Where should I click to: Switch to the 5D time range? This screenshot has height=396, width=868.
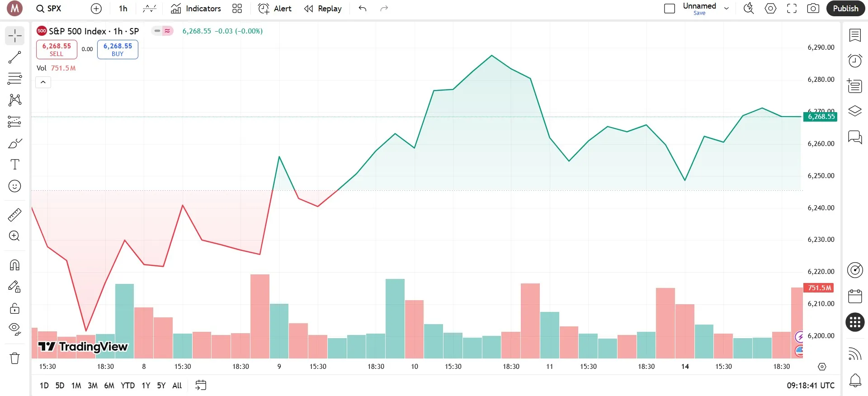coord(60,386)
